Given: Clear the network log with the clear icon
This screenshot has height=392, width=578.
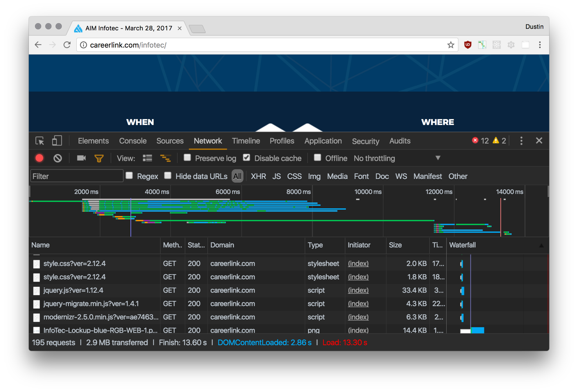Looking at the screenshot, I should tap(58, 158).
